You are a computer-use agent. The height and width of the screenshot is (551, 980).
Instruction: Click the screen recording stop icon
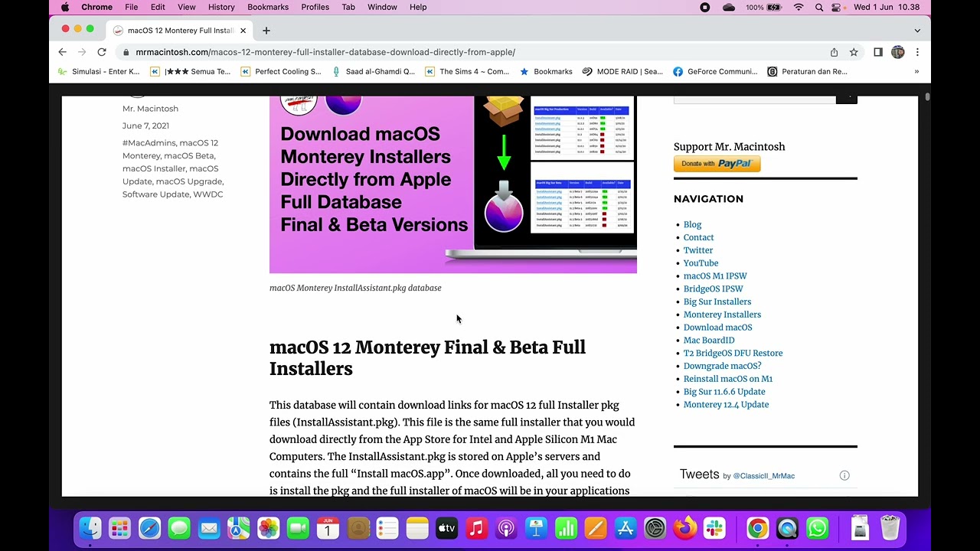[705, 7]
